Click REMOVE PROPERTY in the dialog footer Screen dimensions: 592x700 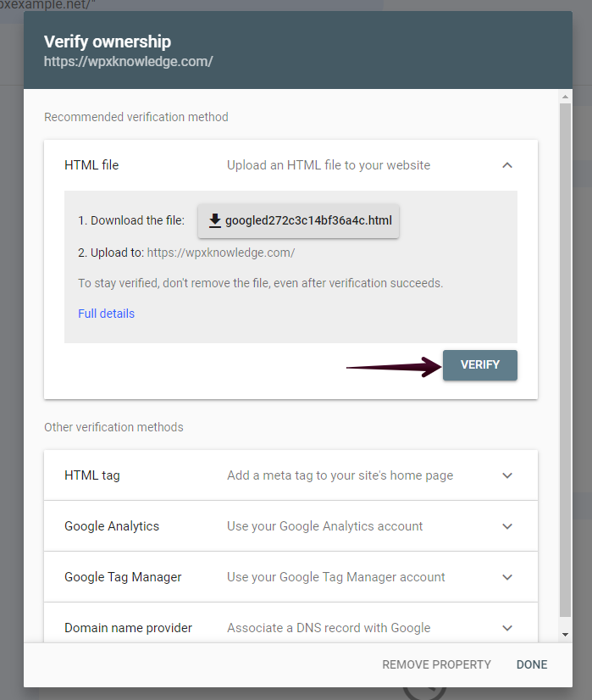point(436,664)
